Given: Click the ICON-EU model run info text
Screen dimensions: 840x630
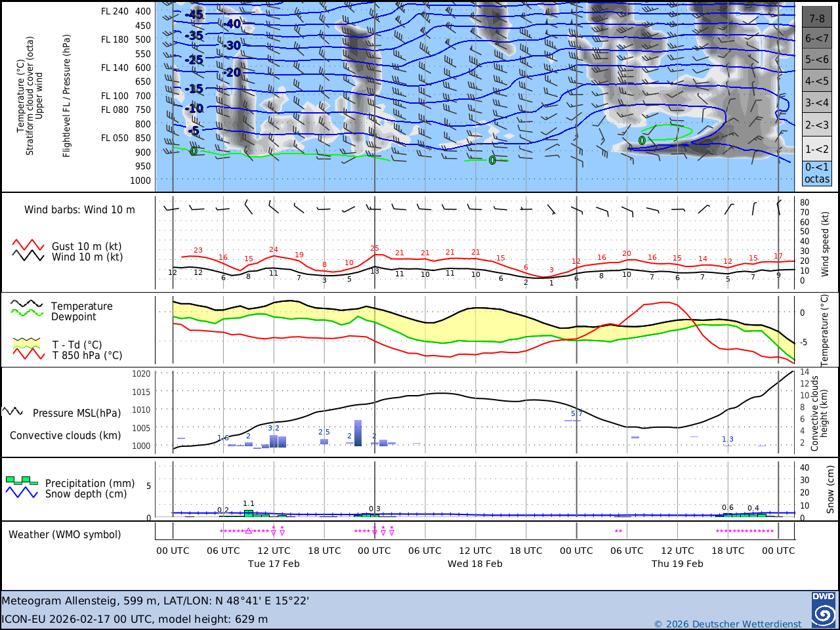Looking at the screenshot, I should (135, 619).
